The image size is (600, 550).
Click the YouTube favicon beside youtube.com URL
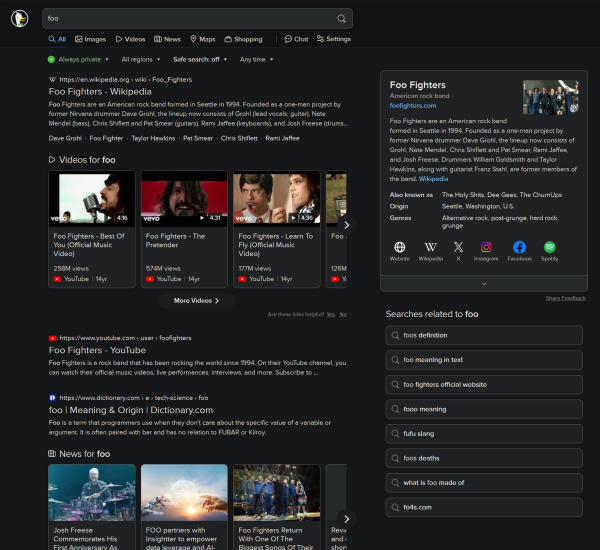(x=52, y=338)
